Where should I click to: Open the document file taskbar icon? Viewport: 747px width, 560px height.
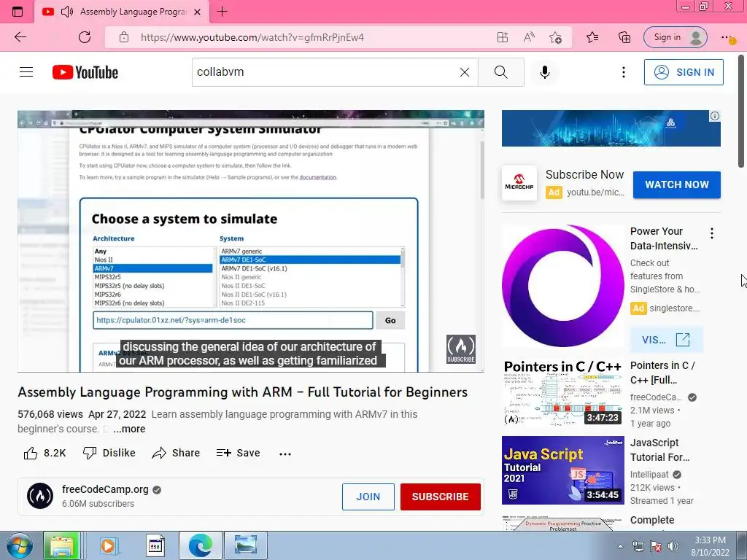point(155,545)
